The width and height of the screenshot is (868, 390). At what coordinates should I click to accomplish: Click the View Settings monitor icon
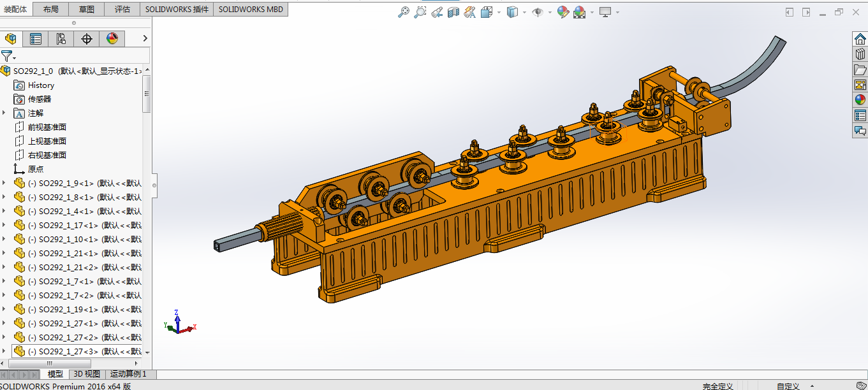(605, 12)
